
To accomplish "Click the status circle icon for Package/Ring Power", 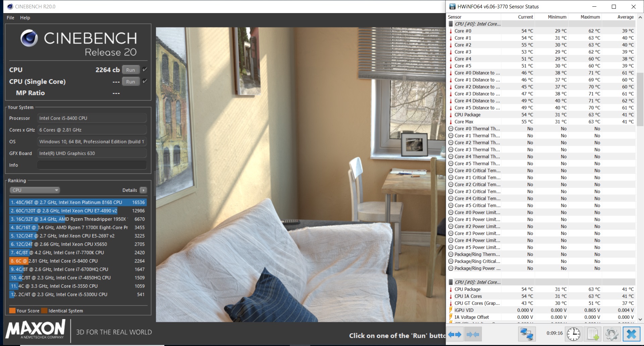I will click(x=451, y=268).
